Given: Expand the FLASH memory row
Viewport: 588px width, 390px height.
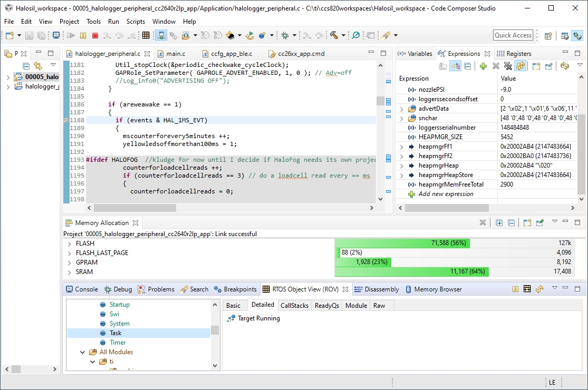Looking at the screenshot, I should 69,243.
